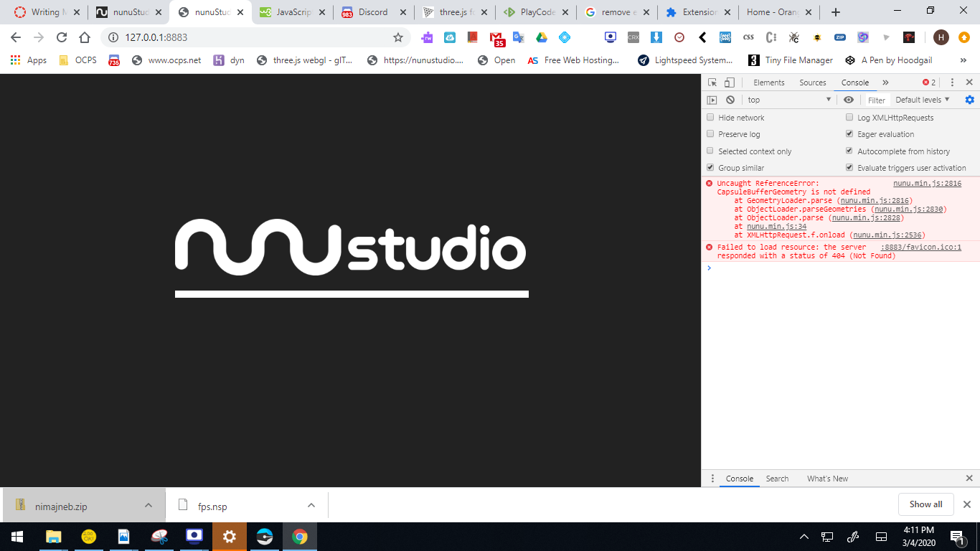The width and height of the screenshot is (980, 551).
Task: Enable the Hide network checkbox
Action: [710, 117]
